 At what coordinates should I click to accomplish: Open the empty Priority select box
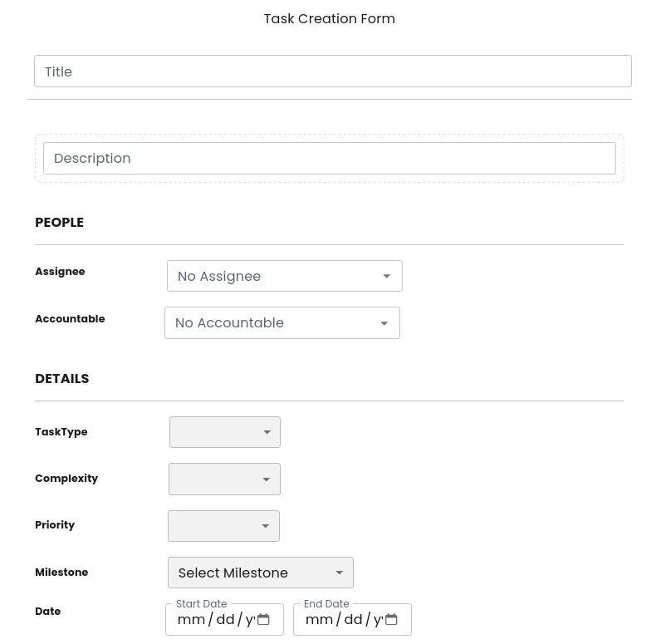pos(214,526)
